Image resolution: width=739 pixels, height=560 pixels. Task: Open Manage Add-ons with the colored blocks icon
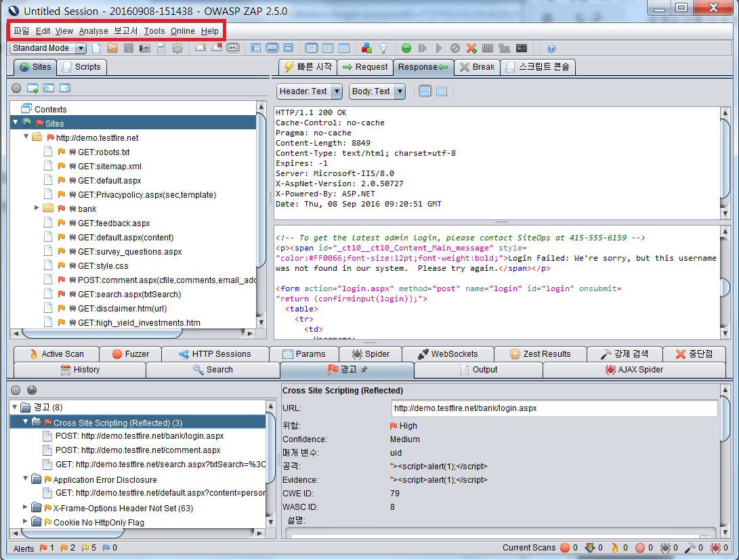click(x=366, y=48)
